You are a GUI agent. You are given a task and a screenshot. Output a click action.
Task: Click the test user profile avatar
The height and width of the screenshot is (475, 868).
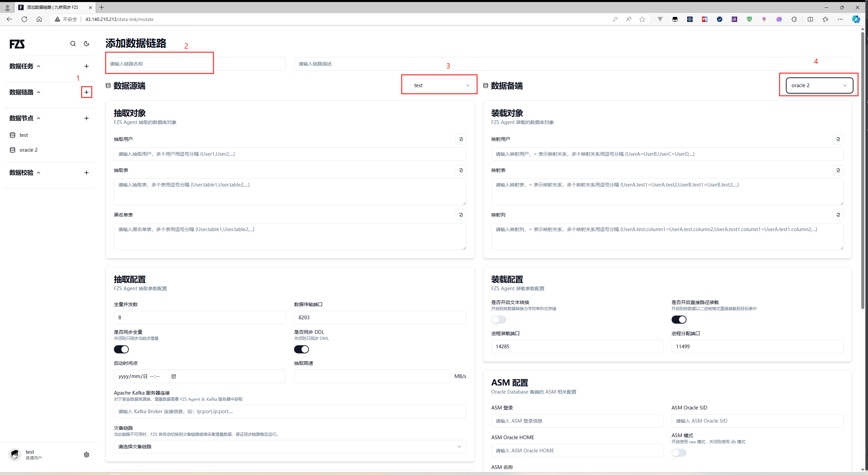click(x=15, y=455)
